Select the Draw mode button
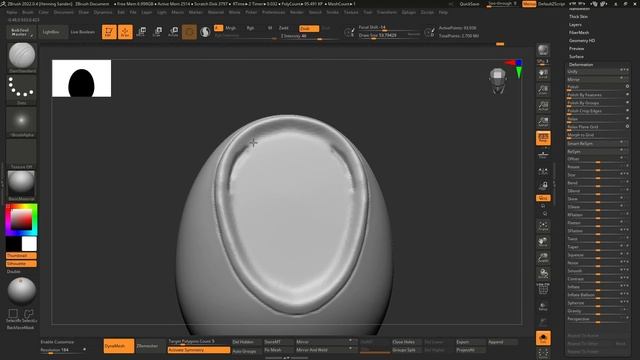The height and width of the screenshot is (360, 640). click(x=125, y=32)
